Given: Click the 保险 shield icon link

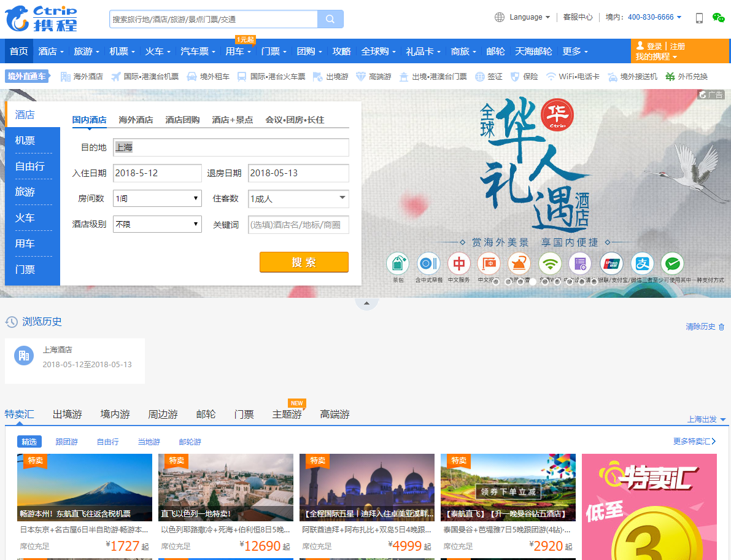Looking at the screenshot, I should pyautogui.click(x=516, y=77).
